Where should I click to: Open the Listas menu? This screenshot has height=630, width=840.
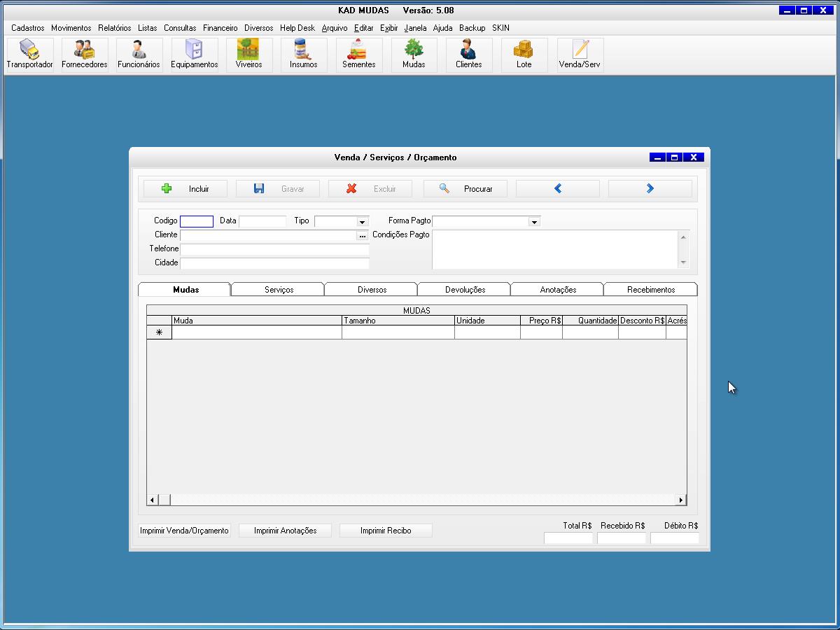click(x=148, y=28)
